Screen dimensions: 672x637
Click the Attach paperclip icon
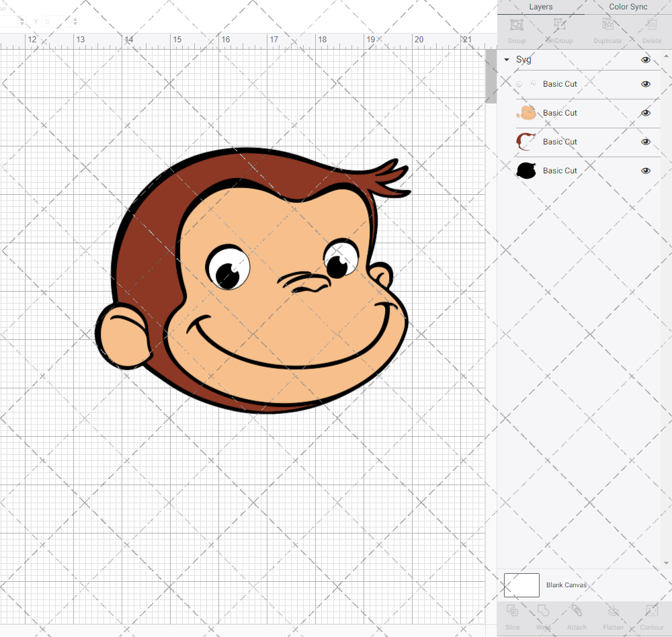tap(577, 611)
